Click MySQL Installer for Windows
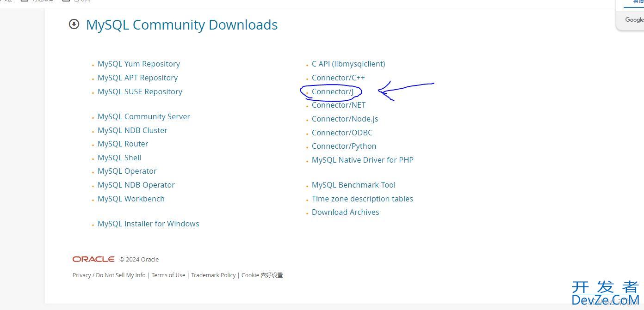Viewport: 644px width, 310px height. pos(149,224)
